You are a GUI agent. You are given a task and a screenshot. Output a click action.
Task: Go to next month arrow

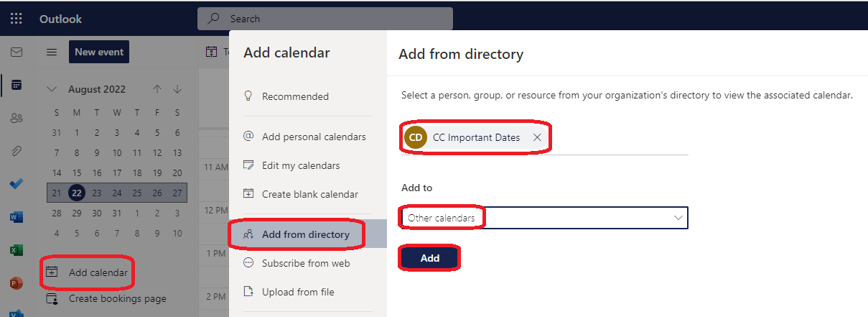pyautogui.click(x=177, y=89)
